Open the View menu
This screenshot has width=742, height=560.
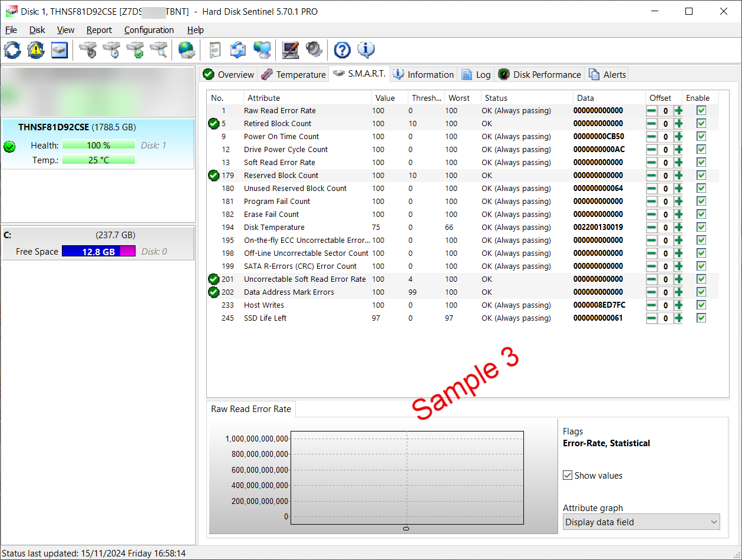(65, 30)
